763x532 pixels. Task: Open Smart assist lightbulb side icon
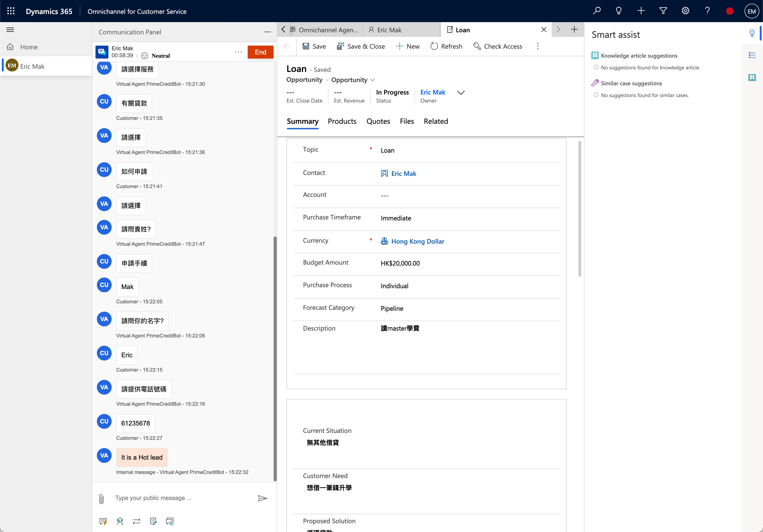(x=752, y=33)
